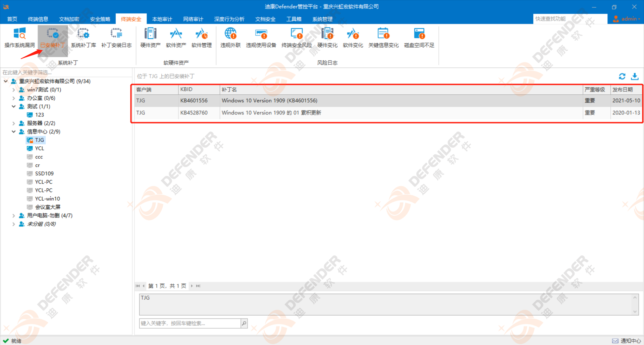Open the 通知中心 notification center
644x345 pixels.
pos(627,341)
